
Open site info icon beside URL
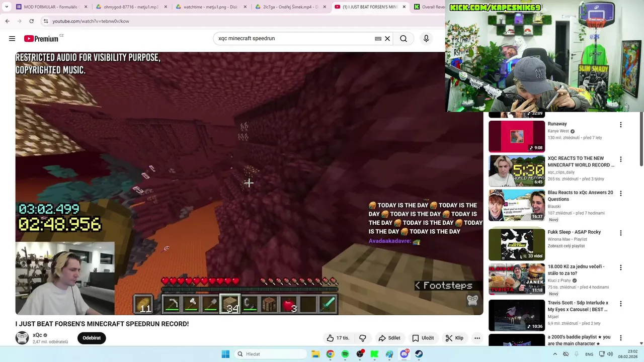45,21
